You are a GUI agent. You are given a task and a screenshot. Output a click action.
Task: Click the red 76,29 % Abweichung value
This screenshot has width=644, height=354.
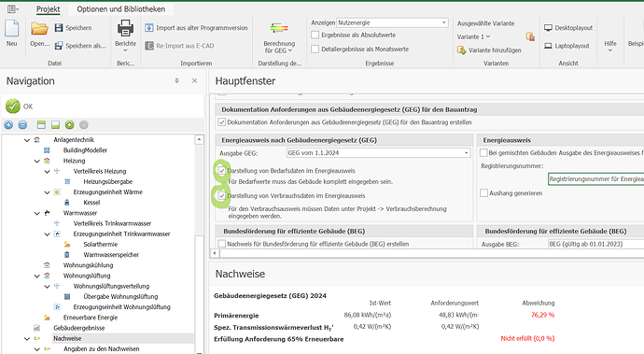[542, 315]
